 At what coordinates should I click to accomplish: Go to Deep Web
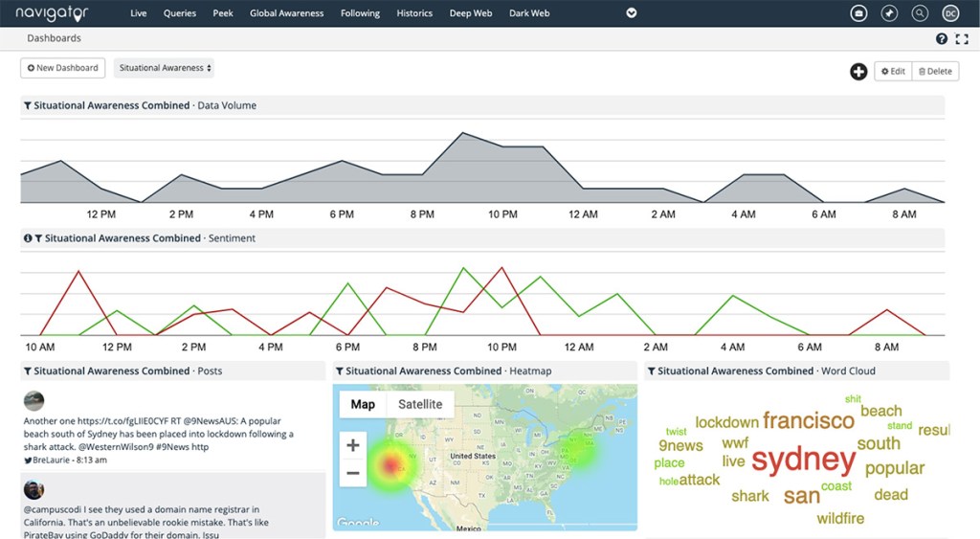[471, 13]
